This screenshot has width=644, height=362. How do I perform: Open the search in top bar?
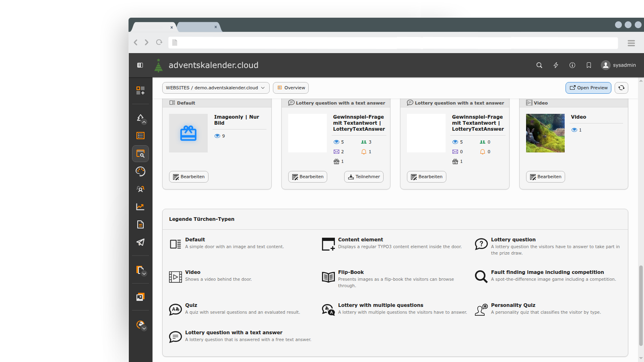point(539,65)
